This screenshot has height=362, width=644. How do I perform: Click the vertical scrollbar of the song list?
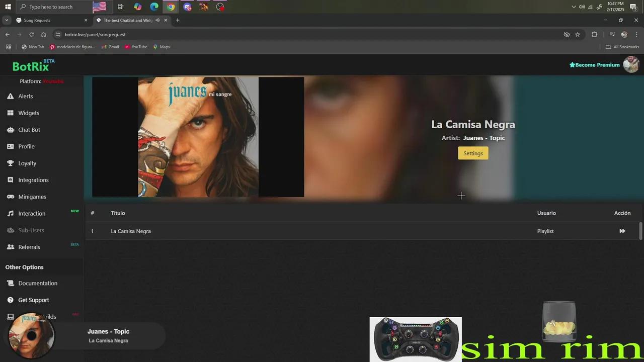click(640, 231)
